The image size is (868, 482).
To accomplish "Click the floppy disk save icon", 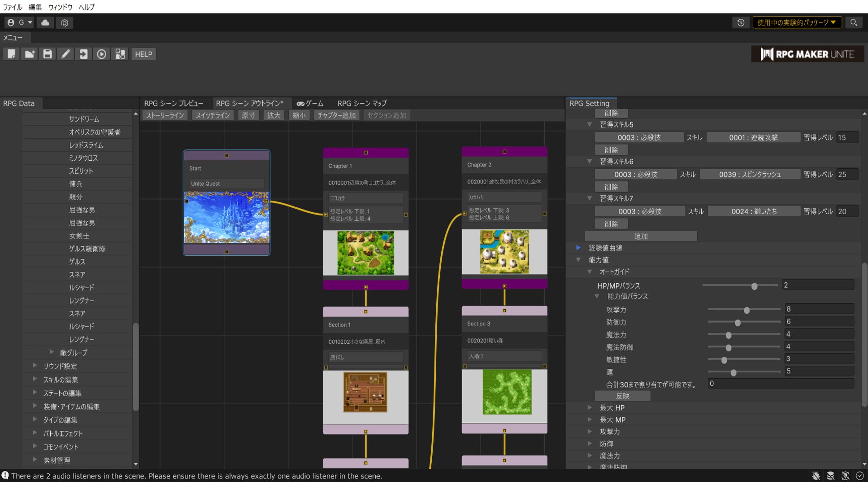I will [x=48, y=54].
